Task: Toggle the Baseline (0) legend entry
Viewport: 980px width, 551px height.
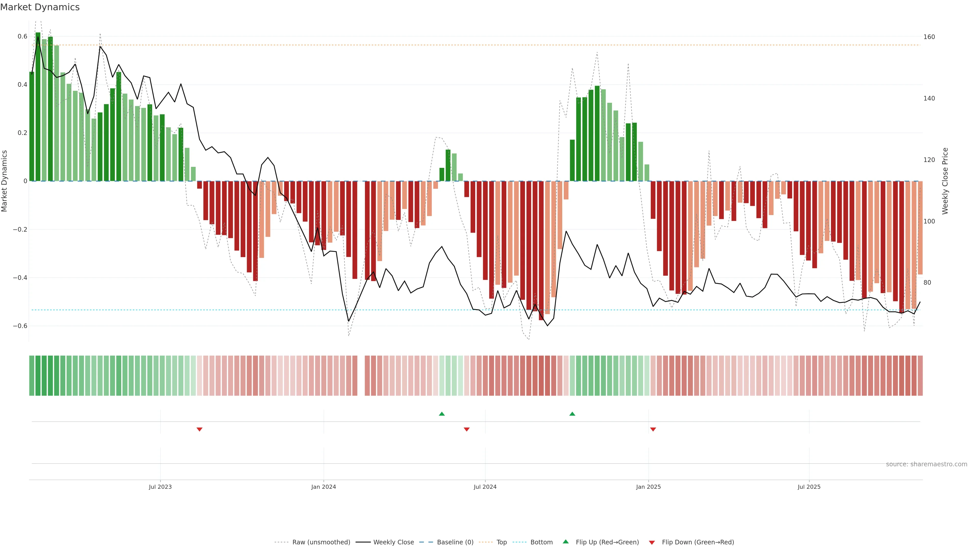Action: [455, 542]
